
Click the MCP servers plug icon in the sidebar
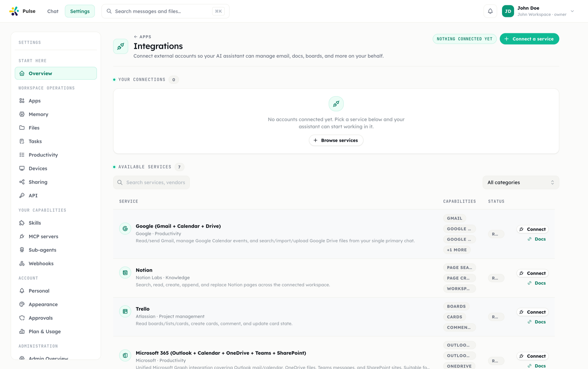click(x=22, y=236)
